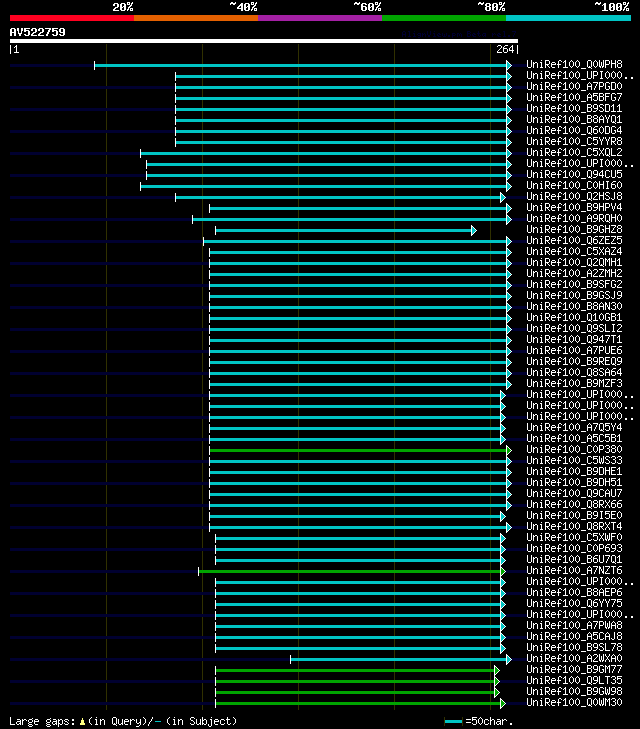Open hit UniRef100_A2ZMH2

click(574, 273)
